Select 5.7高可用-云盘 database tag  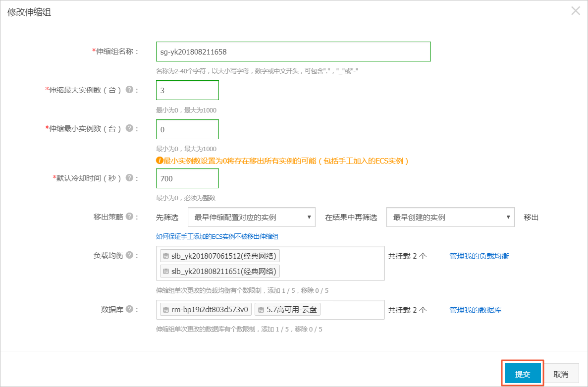pyautogui.click(x=287, y=310)
